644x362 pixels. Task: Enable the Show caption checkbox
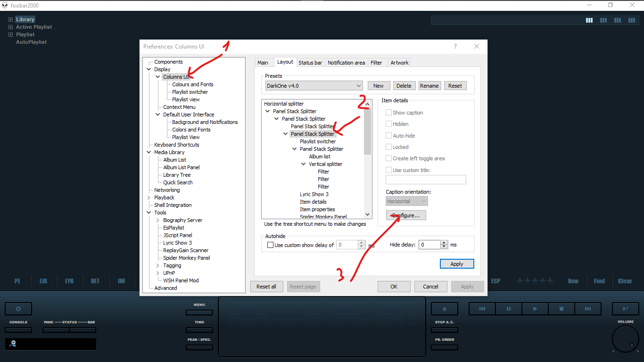[389, 113]
